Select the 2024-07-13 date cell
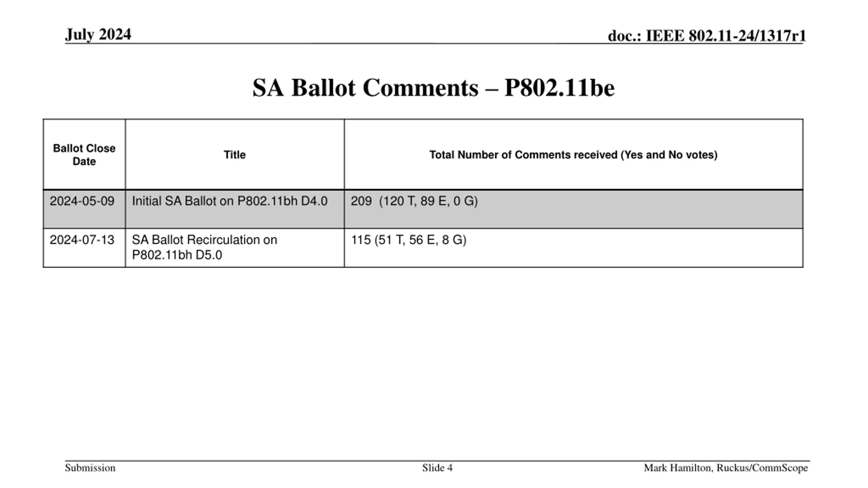This screenshot has height=488, width=868. point(82,240)
